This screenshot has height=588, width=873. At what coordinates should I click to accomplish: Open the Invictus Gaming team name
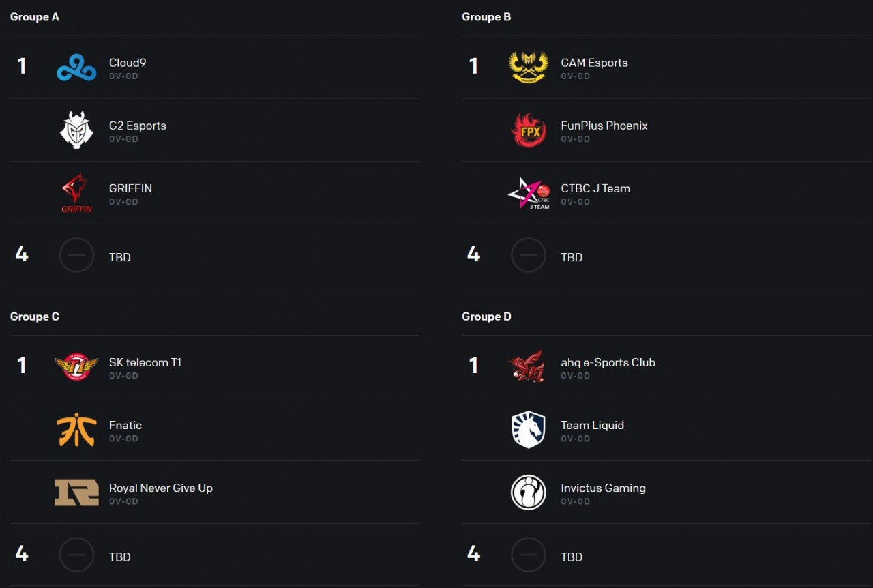click(x=603, y=488)
